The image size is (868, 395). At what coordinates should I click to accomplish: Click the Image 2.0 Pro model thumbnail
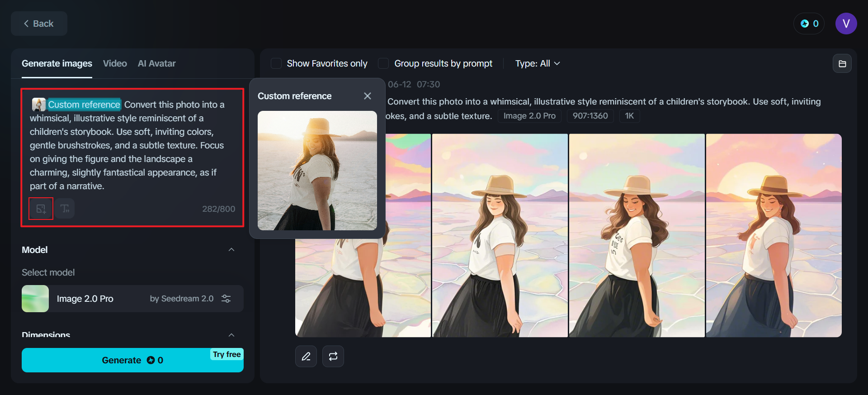[x=35, y=299]
